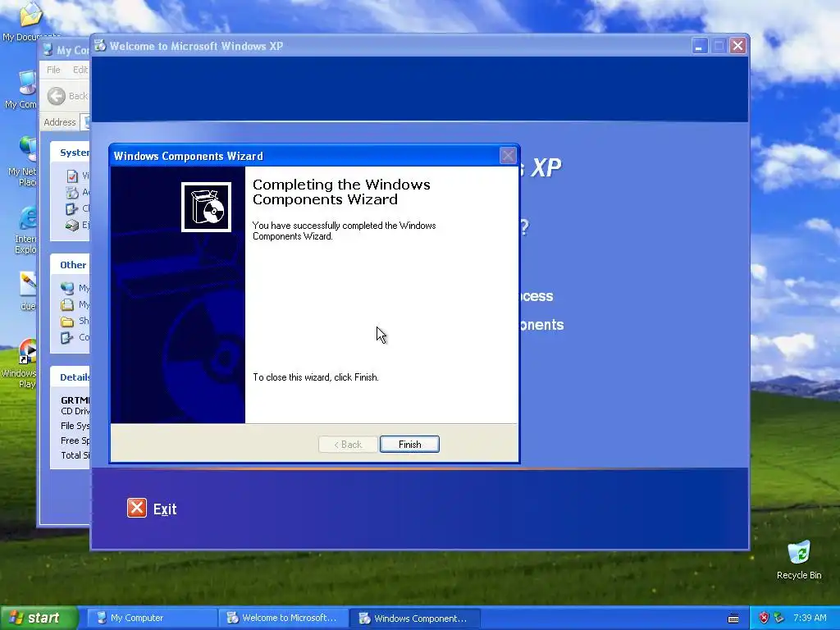Click system information icon in My Computer sidebar
This screenshot has width=840, height=630.
click(72, 176)
